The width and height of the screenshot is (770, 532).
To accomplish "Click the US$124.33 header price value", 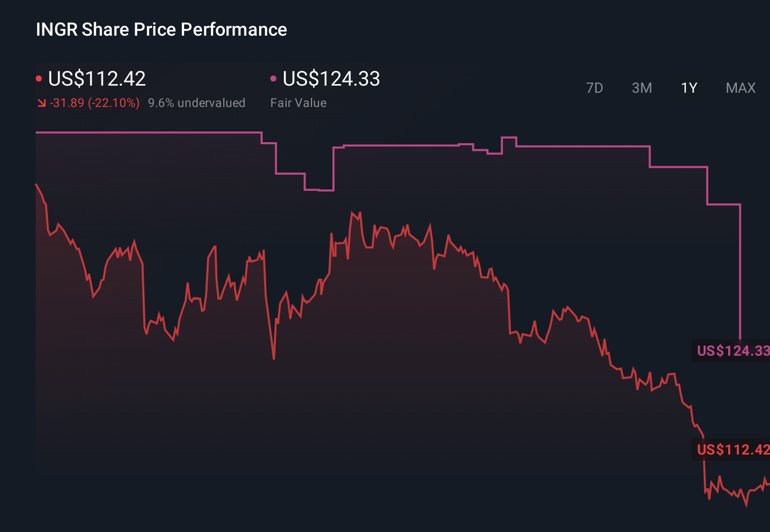I will pos(331,79).
